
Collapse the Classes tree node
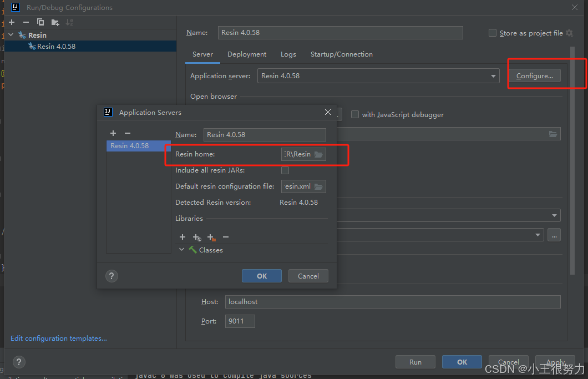point(181,250)
